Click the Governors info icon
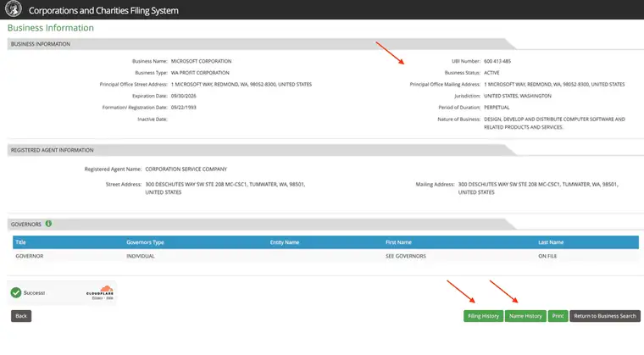Image resolution: width=644 pixels, height=355 pixels. click(x=48, y=224)
